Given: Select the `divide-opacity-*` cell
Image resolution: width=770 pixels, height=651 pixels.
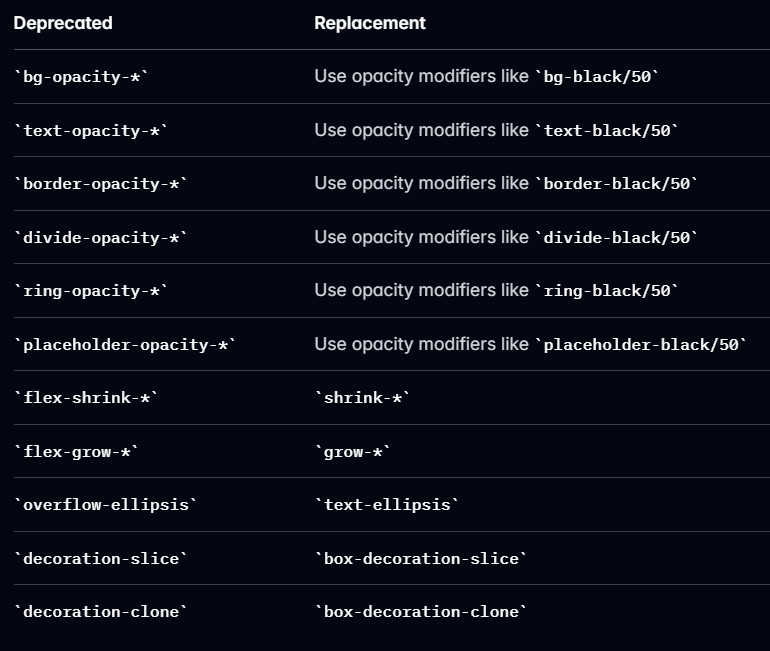Looking at the screenshot, I should pyautogui.click(x=101, y=238).
